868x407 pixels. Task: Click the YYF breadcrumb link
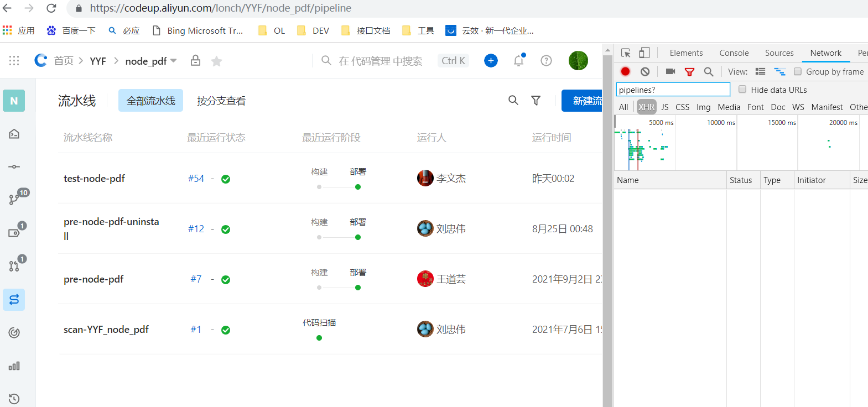click(x=98, y=61)
